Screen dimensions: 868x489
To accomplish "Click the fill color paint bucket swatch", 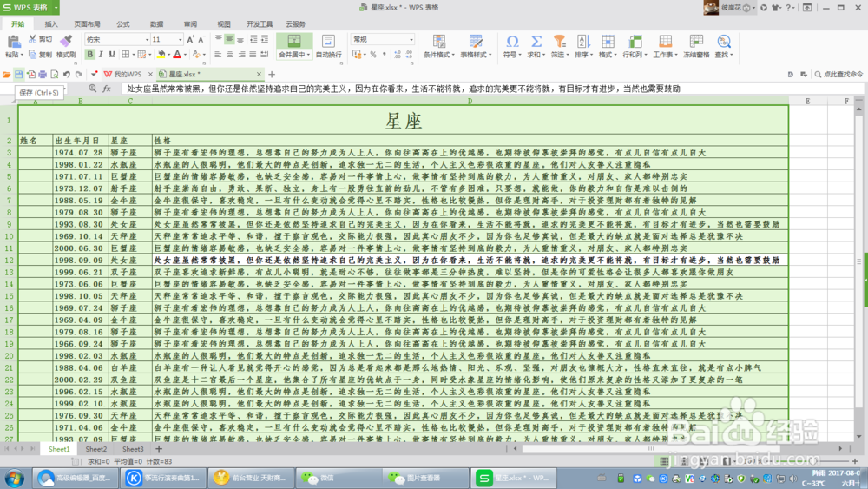I will (161, 54).
